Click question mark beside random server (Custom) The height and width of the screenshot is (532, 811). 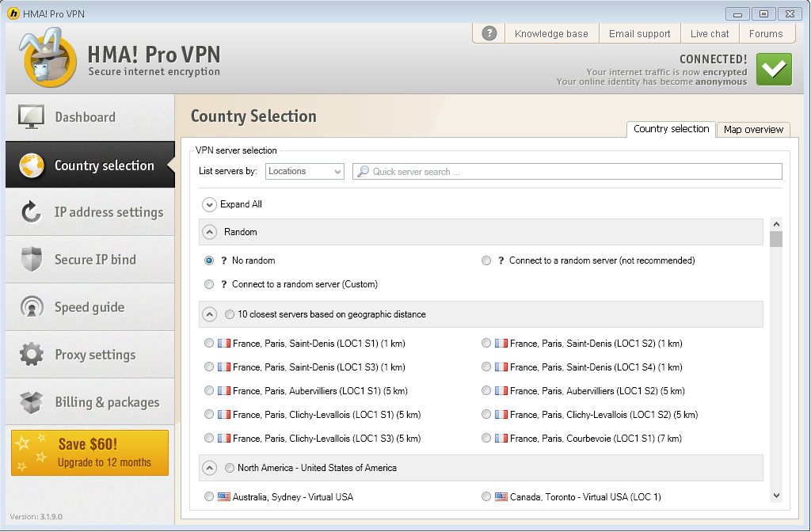[x=223, y=284]
